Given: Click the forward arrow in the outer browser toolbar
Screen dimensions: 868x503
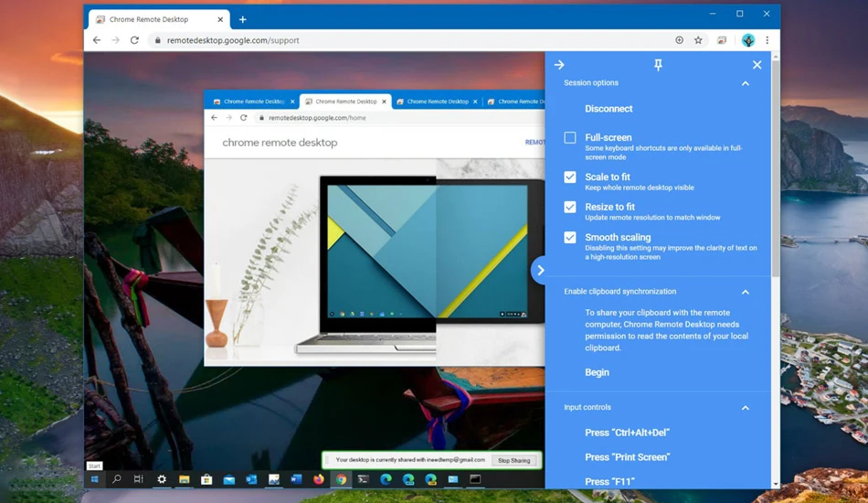Looking at the screenshot, I should pos(115,40).
